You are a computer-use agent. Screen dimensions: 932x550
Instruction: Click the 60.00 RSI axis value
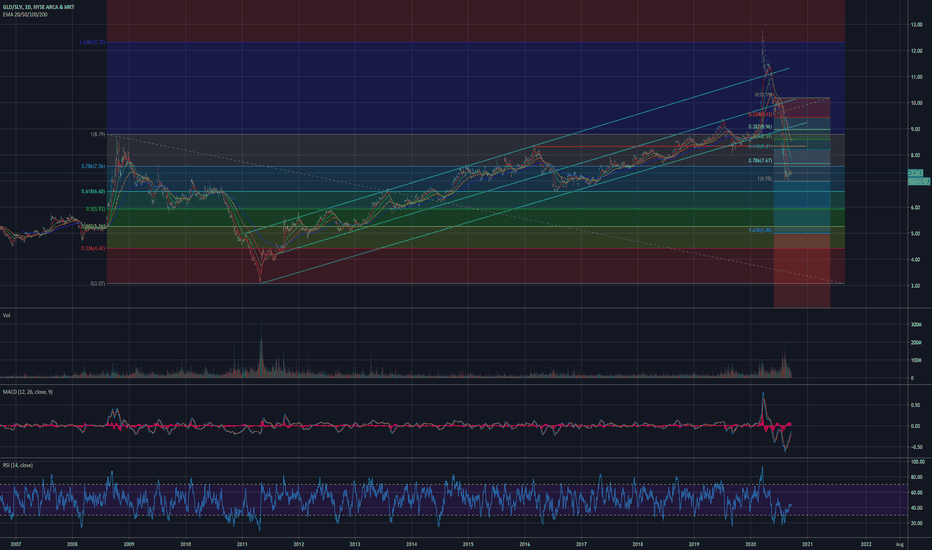(x=917, y=493)
